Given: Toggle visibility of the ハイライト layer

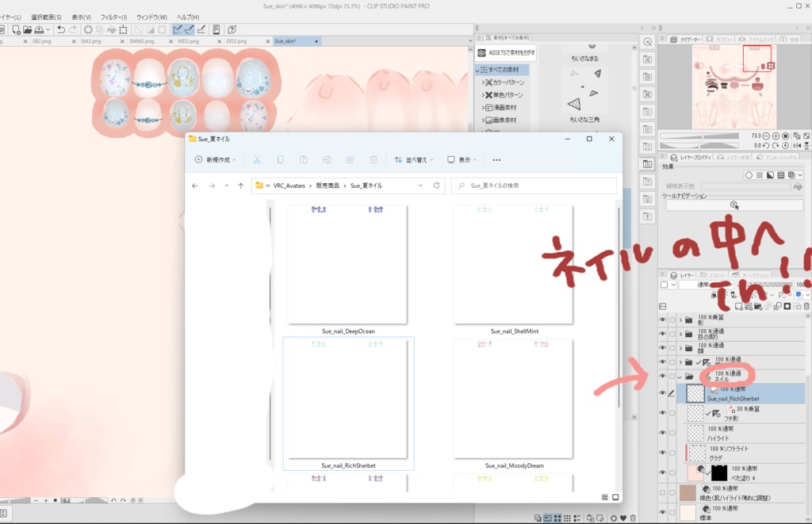Looking at the screenshot, I should pyautogui.click(x=662, y=432).
